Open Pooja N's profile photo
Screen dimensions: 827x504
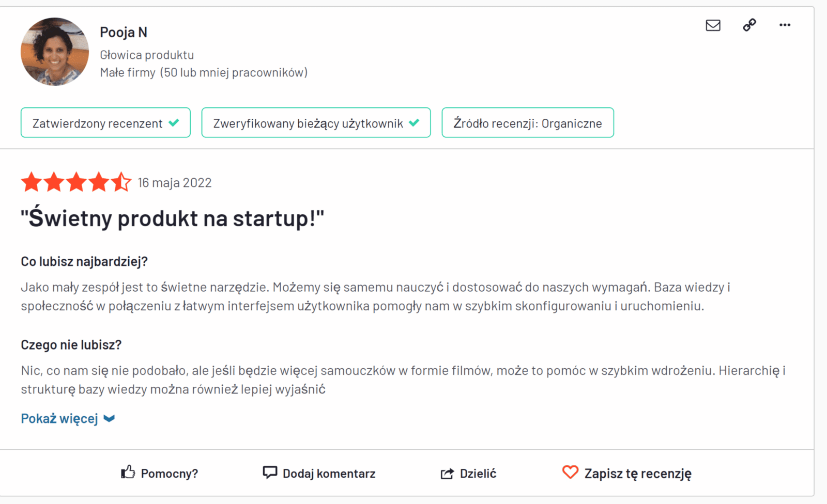[x=55, y=52]
